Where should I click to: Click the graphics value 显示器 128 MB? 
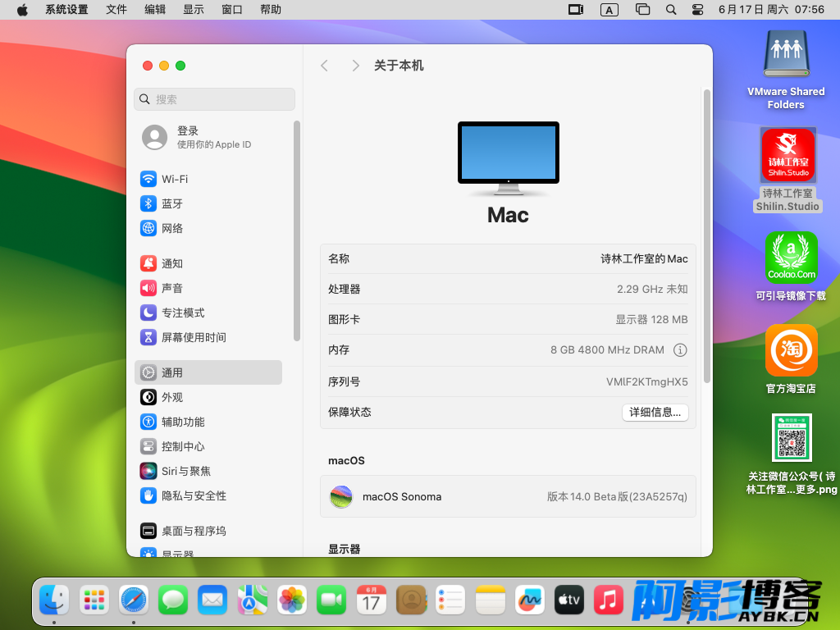[x=651, y=320]
